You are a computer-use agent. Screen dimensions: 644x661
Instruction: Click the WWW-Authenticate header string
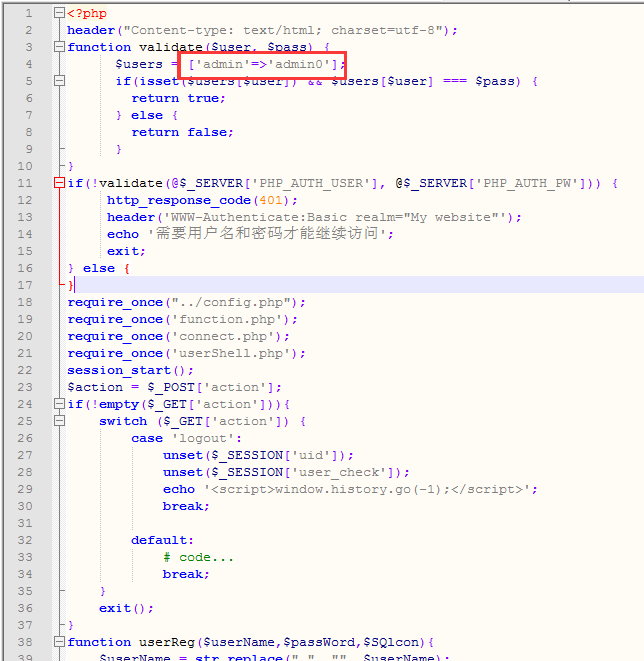[335, 217]
